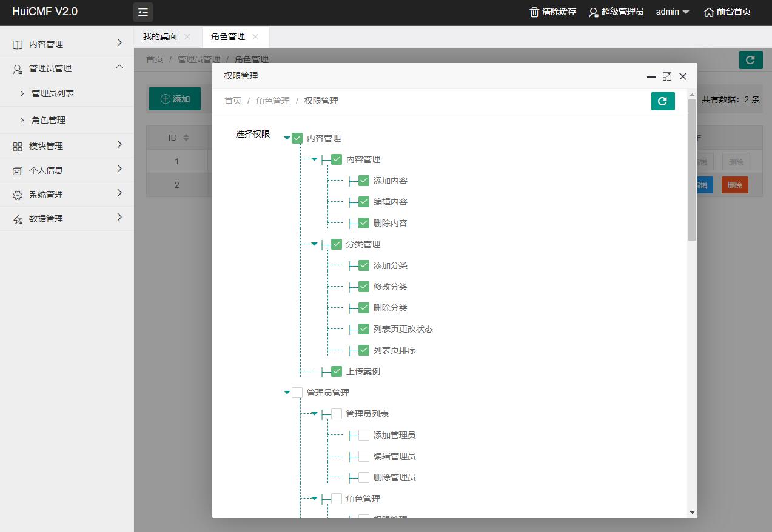Collapse the 管理员列表 tree node
Viewport: 772px width, 532px height.
314,414
